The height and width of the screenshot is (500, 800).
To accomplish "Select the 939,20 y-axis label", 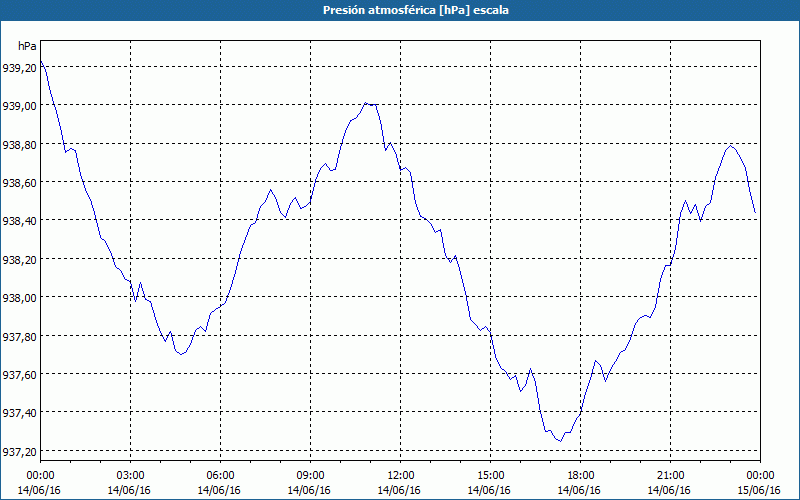I will pos(20,68).
